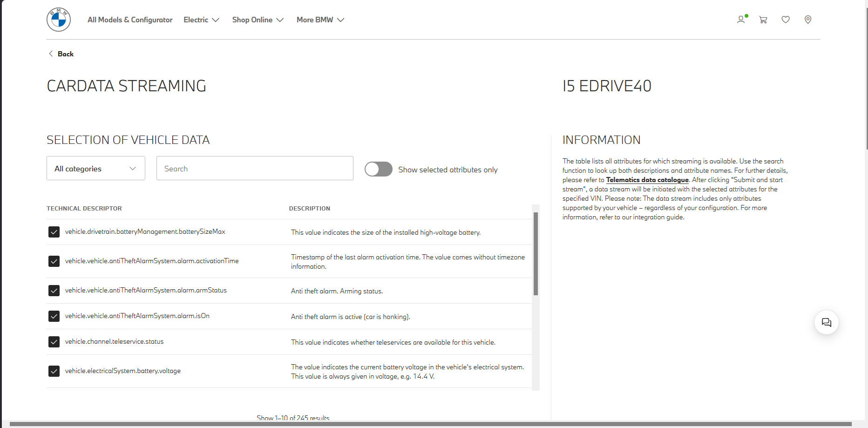This screenshot has width=868, height=428.
Task: Expand the More BMW menu
Action: [320, 20]
